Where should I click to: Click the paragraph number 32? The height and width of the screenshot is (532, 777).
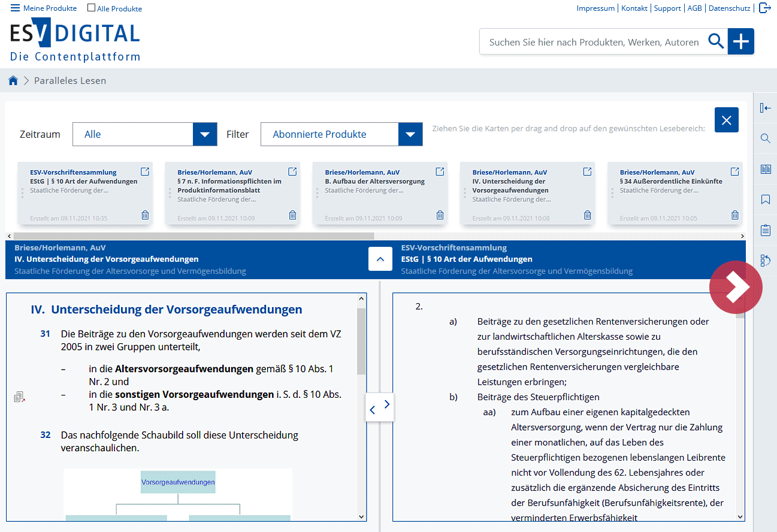[46, 435]
